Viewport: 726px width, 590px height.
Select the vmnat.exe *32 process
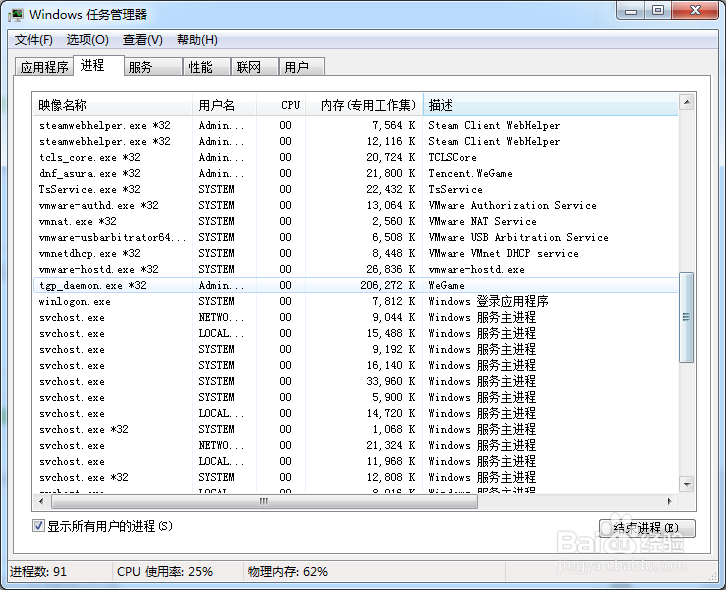[356, 221]
